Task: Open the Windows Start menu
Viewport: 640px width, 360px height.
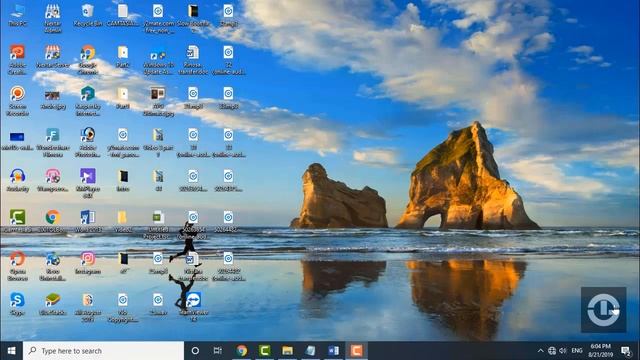Action: pos(11,351)
